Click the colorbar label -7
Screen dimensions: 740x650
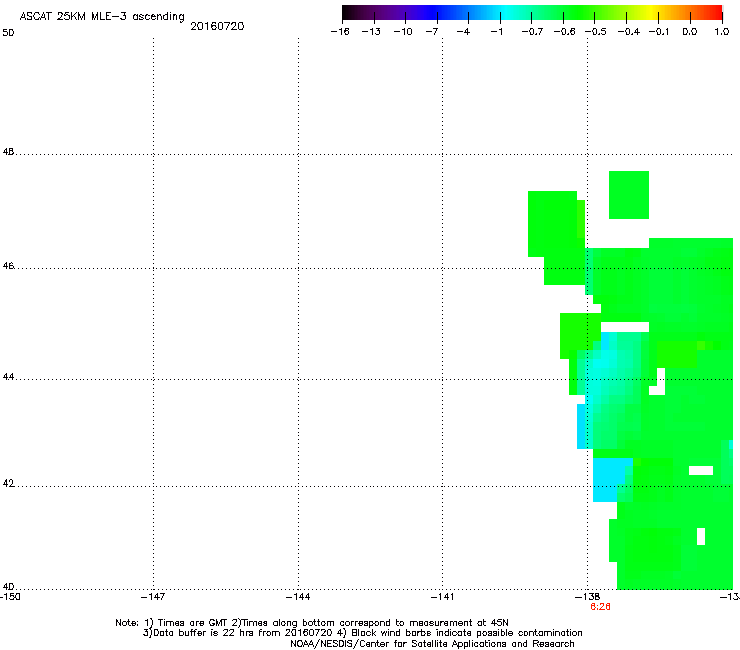pos(431,32)
